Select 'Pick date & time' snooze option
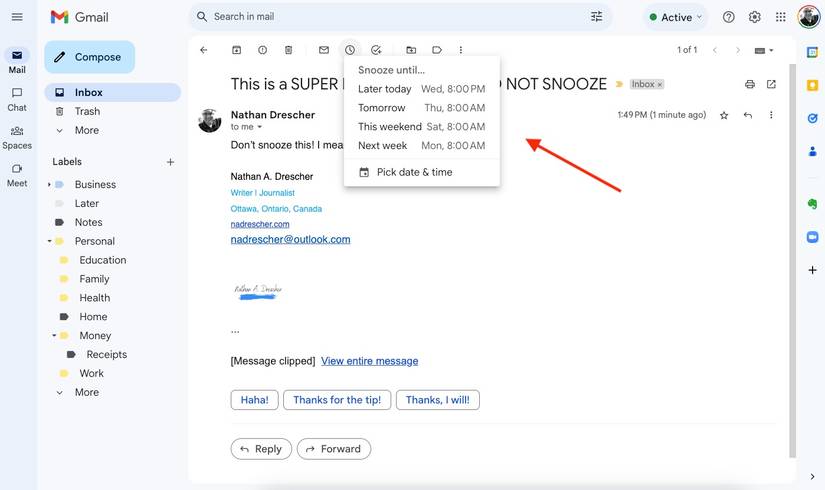Screen dimensions: 825x490 coord(414,172)
